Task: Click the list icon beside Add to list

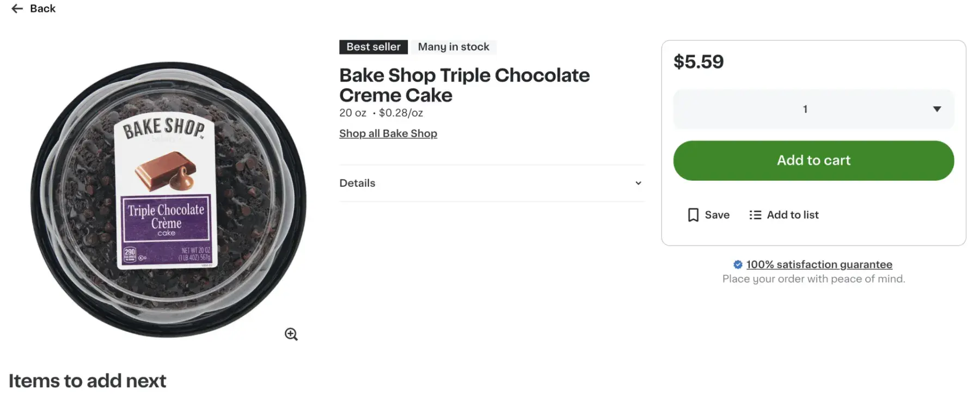Action: 755,215
